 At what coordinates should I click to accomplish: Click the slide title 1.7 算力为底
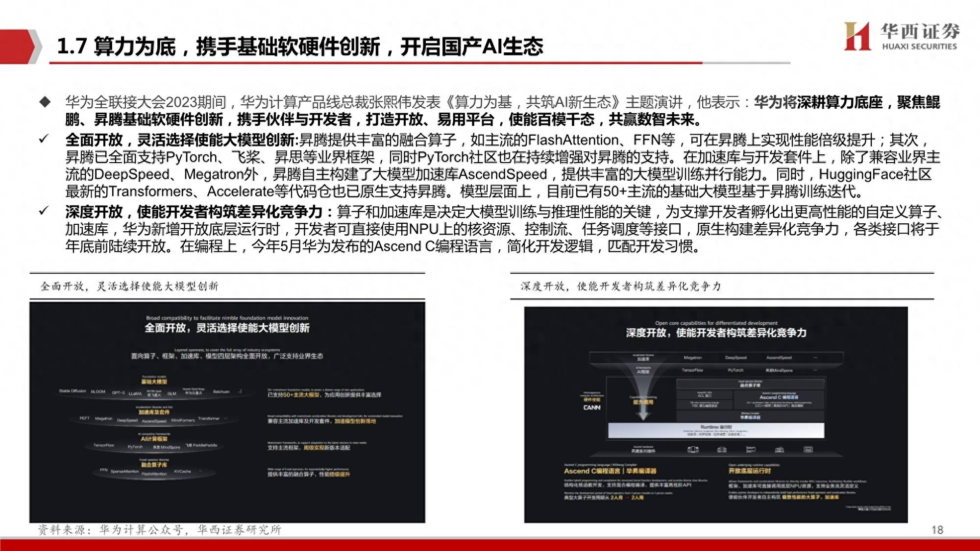[300, 47]
